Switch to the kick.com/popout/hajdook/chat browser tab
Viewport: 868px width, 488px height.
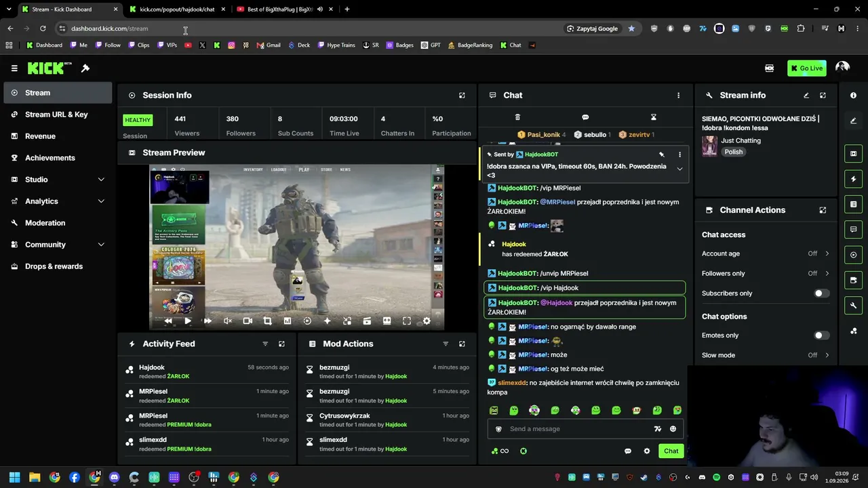click(176, 9)
